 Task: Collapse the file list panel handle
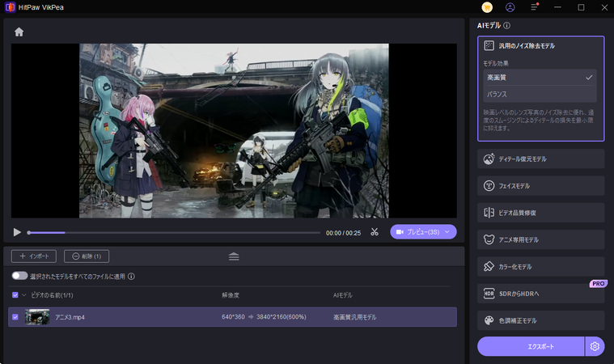pyautogui.click(x=234, y=256)
